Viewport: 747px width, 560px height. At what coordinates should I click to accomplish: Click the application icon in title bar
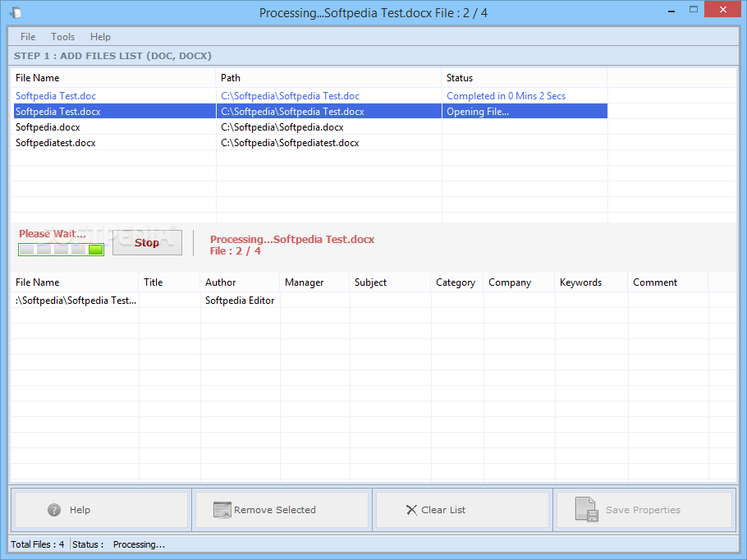(x=15, y=12)
